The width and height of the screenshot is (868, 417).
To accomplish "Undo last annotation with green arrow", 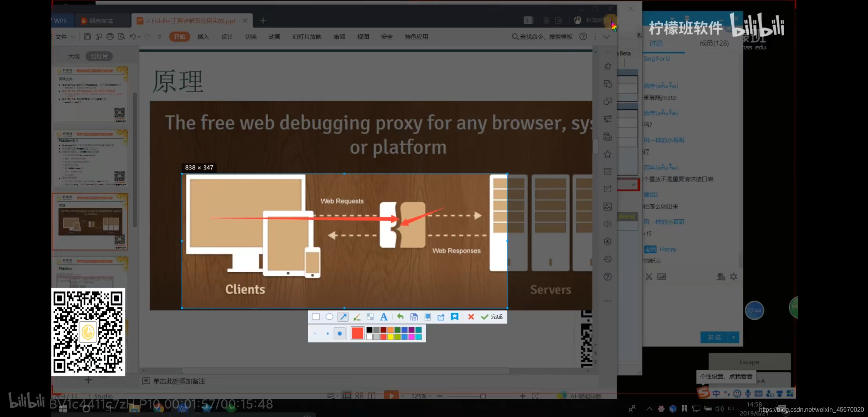I will click(400, 317).
